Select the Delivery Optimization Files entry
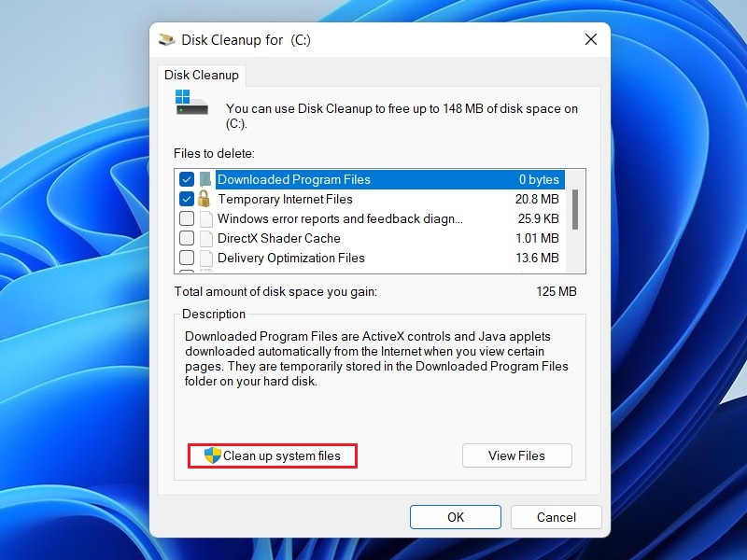The image size is (747, 560). tap(291, 258)
